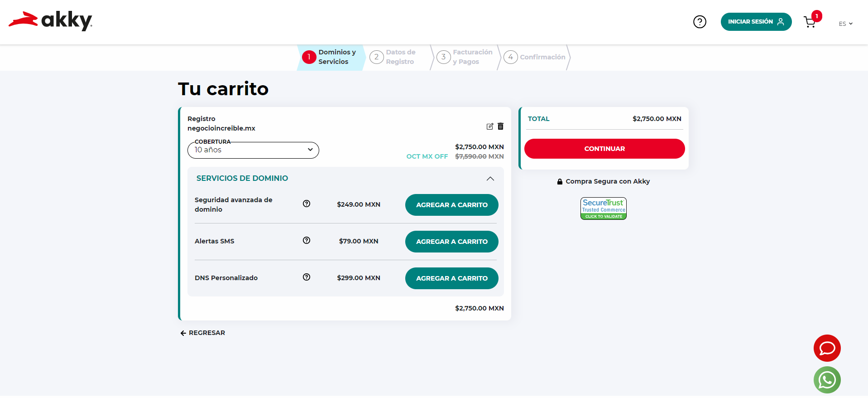The height and width of the screenshot is (398, 868).
Task: Open the Cobertura 10 años dropdown
Action: [253, 150]
